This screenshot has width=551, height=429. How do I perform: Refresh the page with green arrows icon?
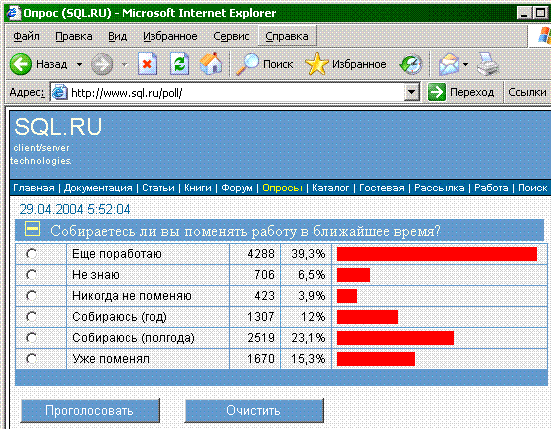[x=180, y=64]
